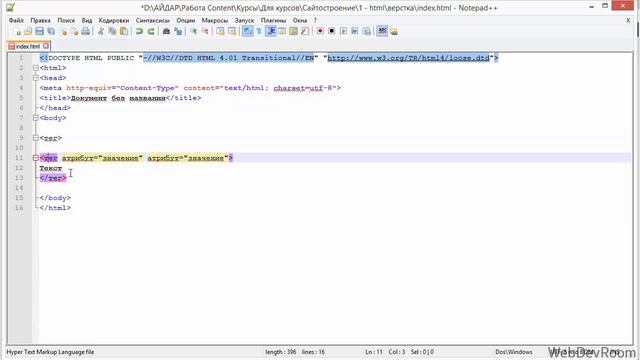Open the Макросы menu
The height and width of the screenshot is (360, 640).
(215, 20)
